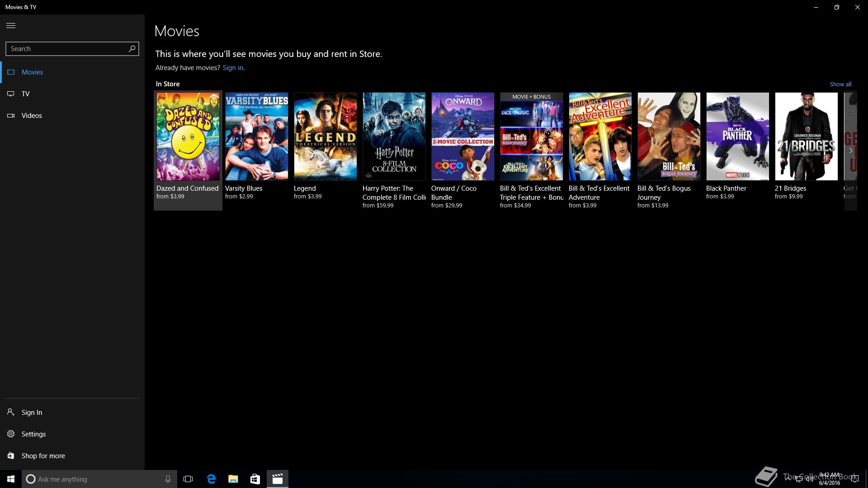The width and height of the screenshot is (868, 488).
Task: Open the Videos section
Action: 72,116
